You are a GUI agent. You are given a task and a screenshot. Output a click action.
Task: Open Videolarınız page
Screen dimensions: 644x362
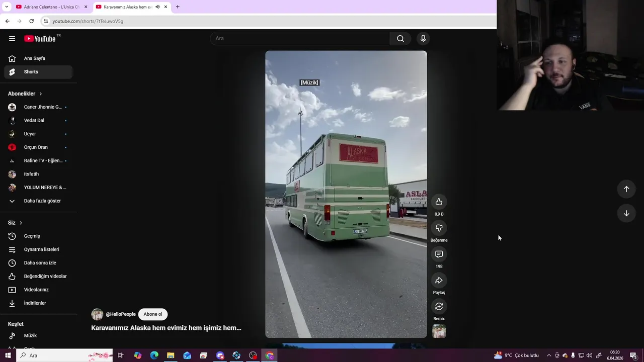pyautogui.click(x=38, y=290)
